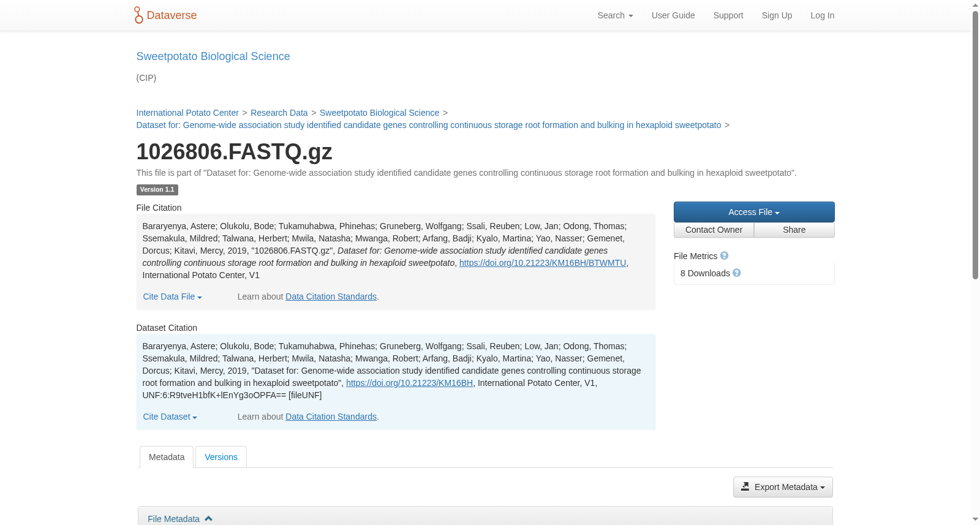Click the Version 1.1 badge

click(x=157, y=190)
